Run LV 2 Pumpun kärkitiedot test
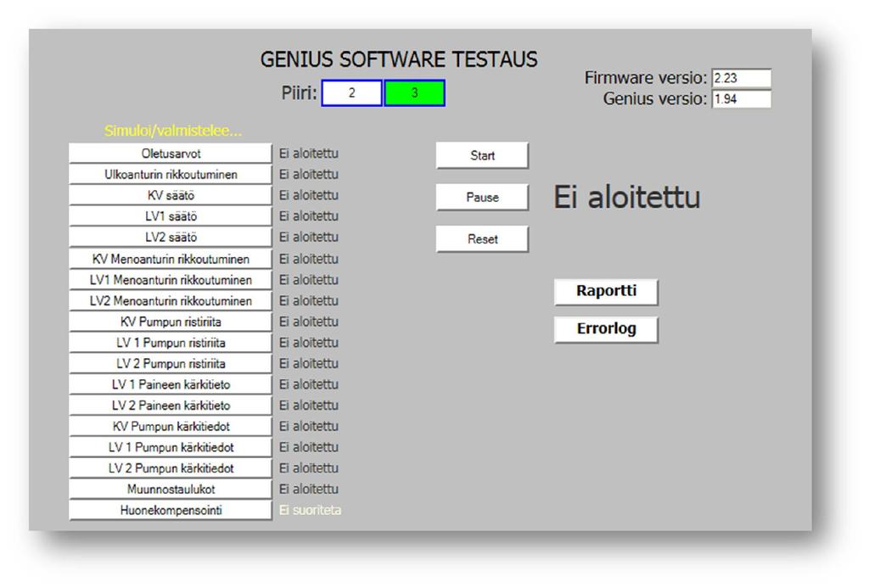The image size is (869, 588). point(171,469)
